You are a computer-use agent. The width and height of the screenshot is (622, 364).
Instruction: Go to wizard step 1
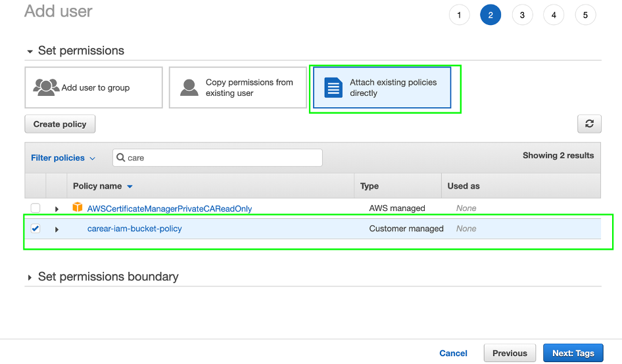(x=460, y=15)
